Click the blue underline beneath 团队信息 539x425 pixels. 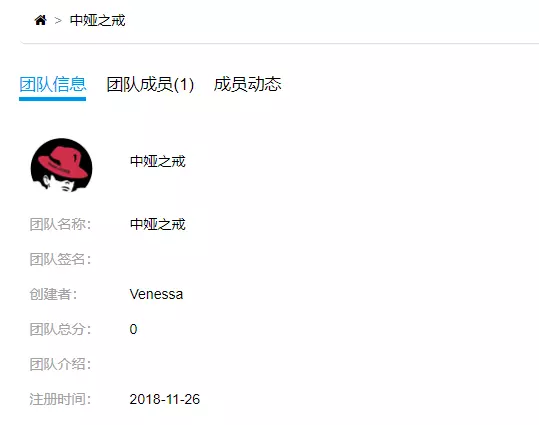pyautogui.click(x=52, y=99)
